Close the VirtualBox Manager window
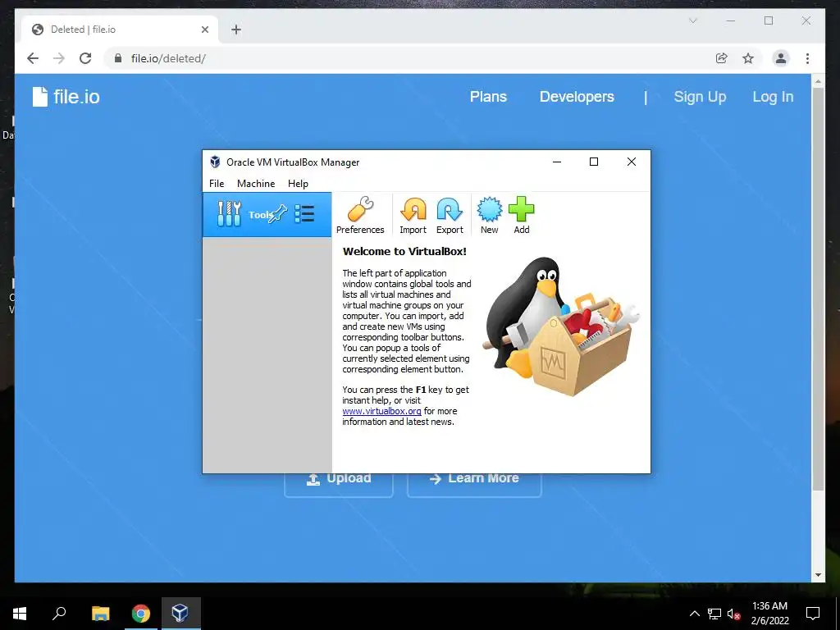Image resolution: width=840 pixels, height=630 pixels. (x=632, y=162)
